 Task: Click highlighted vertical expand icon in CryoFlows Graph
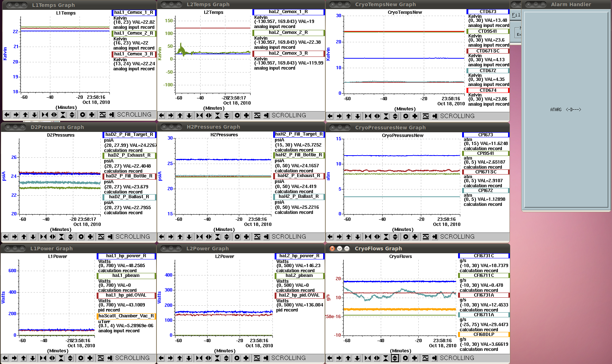click(395, 358)
